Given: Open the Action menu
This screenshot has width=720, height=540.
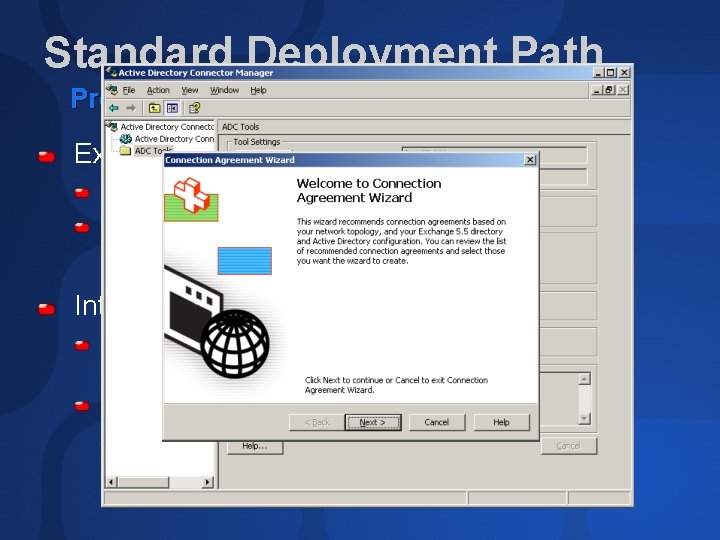Looking at the screenshot, I should [158, 90].
